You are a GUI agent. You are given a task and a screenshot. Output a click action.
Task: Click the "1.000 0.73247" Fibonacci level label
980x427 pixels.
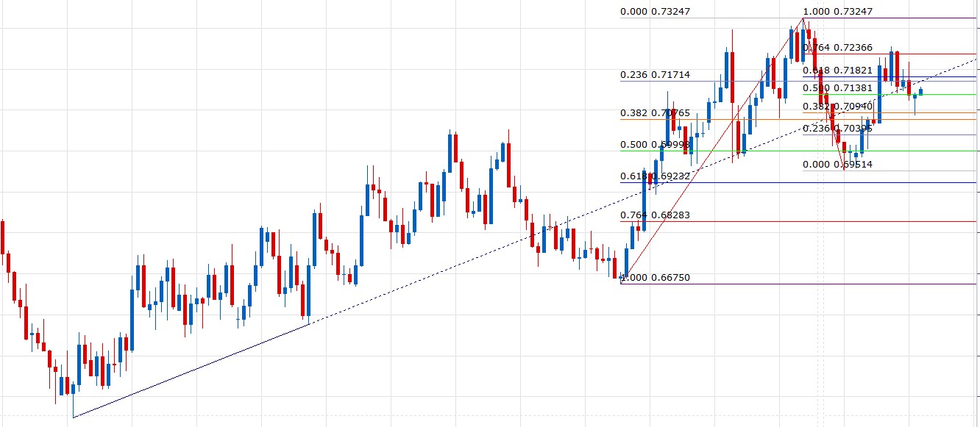coord(837,12)
